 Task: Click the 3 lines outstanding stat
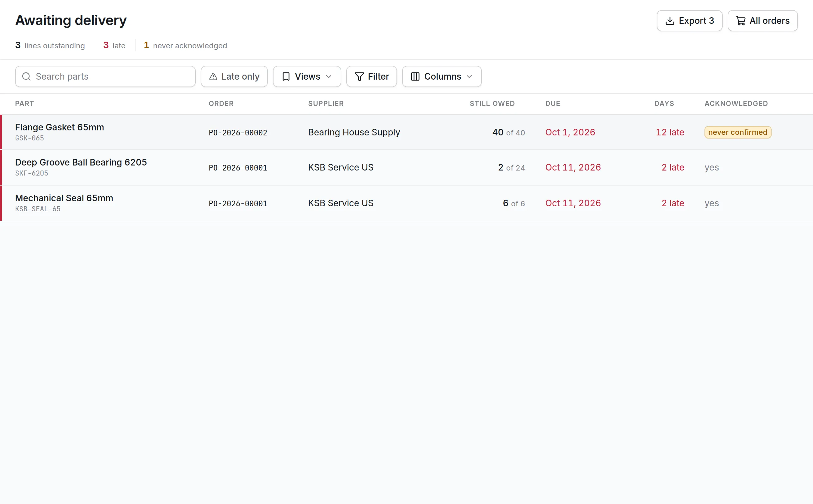click(x=50, y=45)
